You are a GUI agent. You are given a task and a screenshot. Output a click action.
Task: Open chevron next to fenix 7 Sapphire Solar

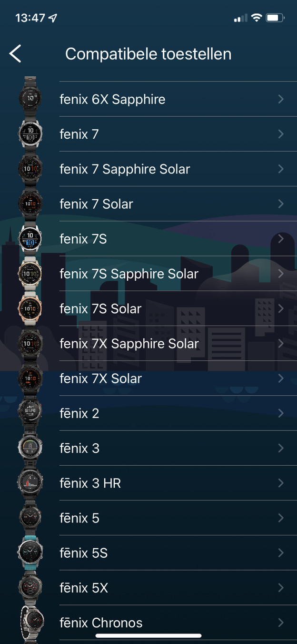coord(281,169)
